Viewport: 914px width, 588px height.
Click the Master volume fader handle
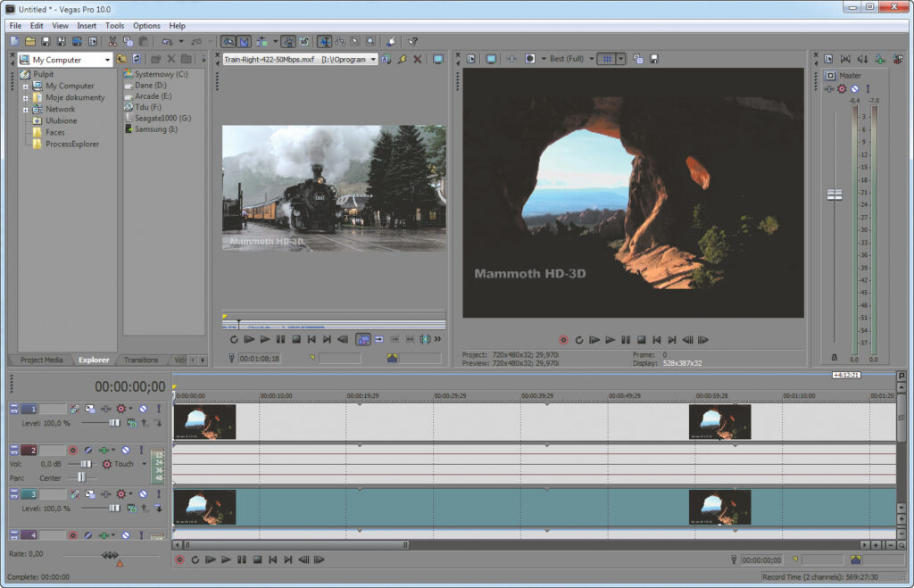click(x=835, y=195)
